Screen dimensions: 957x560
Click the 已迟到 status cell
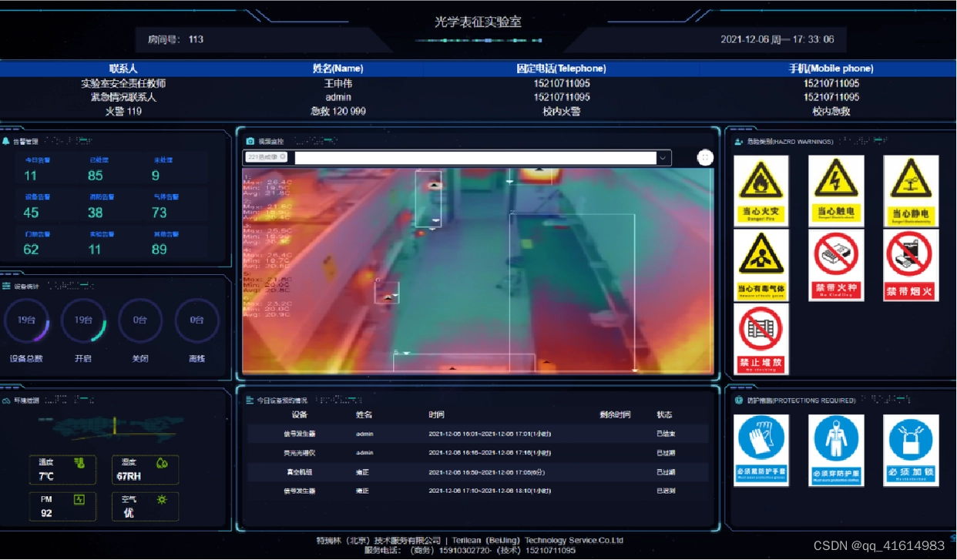pyautogui.click(x=666, y=491)
